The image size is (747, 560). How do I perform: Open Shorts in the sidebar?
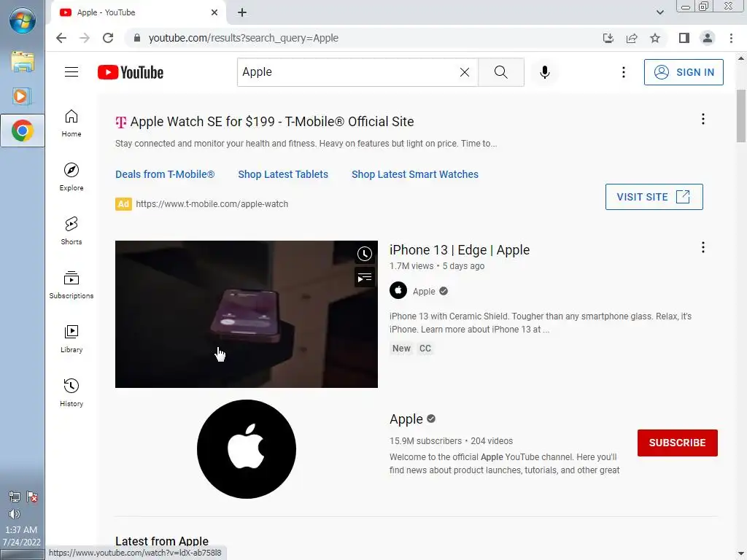[71, 231]
